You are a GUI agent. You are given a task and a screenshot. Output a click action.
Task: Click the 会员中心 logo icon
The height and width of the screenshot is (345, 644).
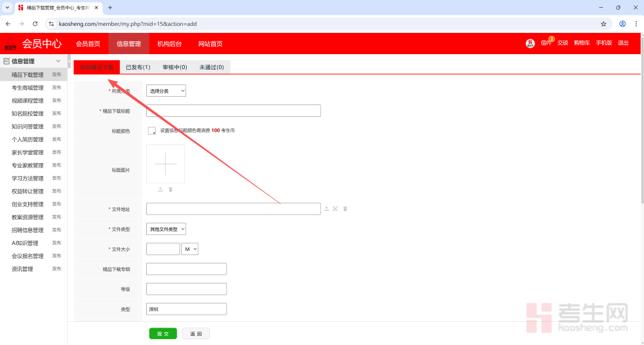[x=11, y=44]
